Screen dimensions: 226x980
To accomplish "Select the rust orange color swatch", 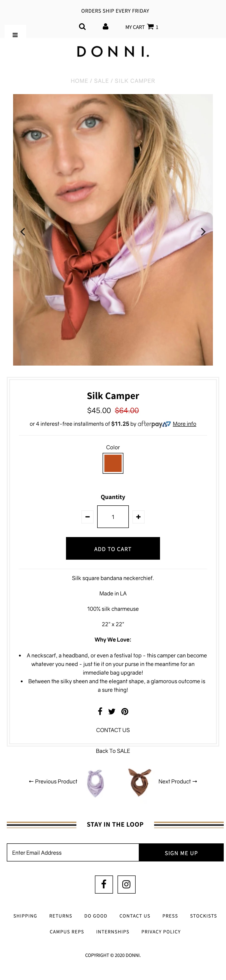I will pos(113,463).
